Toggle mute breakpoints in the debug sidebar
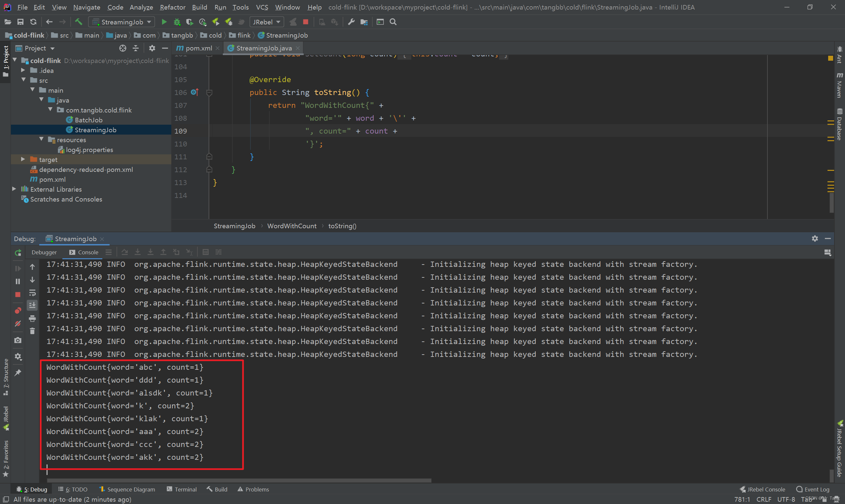845x504 pixels. (18, 324)
